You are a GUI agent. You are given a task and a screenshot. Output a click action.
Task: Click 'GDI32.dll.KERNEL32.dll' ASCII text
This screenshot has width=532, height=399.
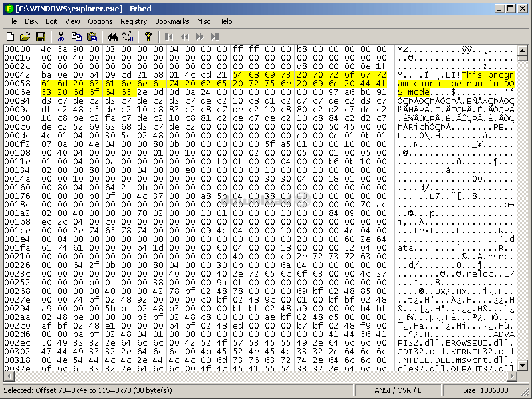tap(456, 352)
